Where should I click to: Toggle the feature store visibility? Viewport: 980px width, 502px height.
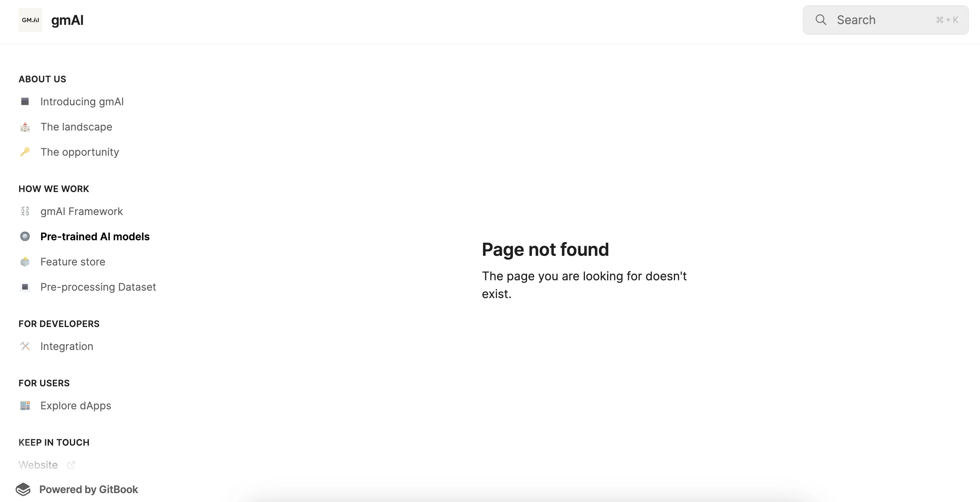[x=72, y=262]
